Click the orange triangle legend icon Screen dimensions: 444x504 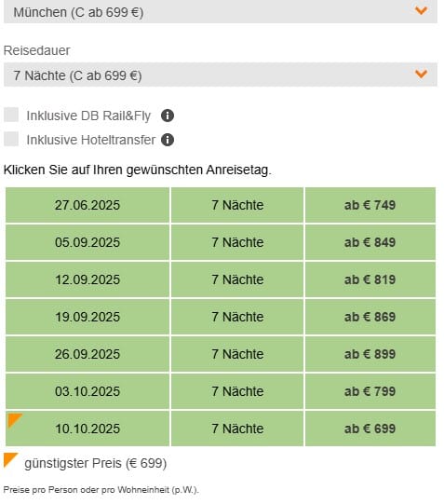[x=10, y=460]
